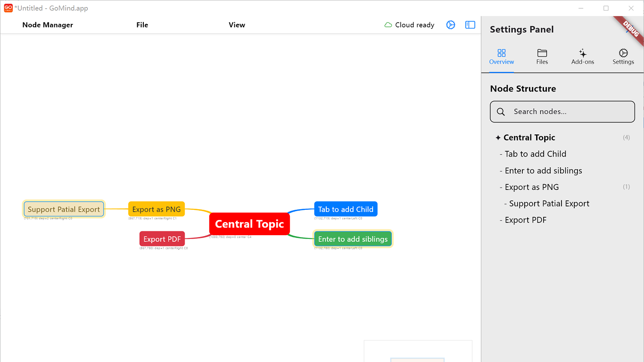Select the Central Topic node on the canvas
The height and width of the screenshot is (362, 644).
(249, 224)
